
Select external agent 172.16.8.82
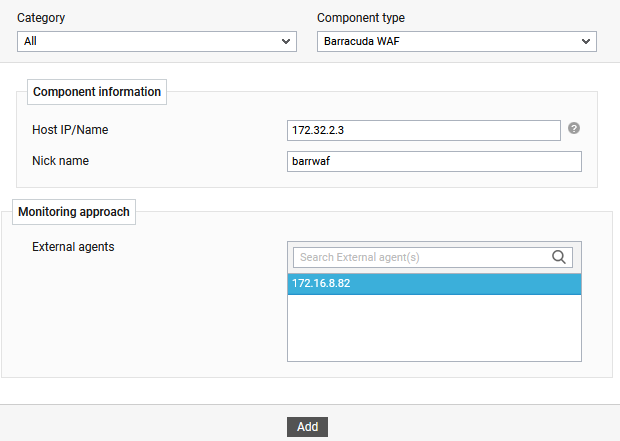434,284
